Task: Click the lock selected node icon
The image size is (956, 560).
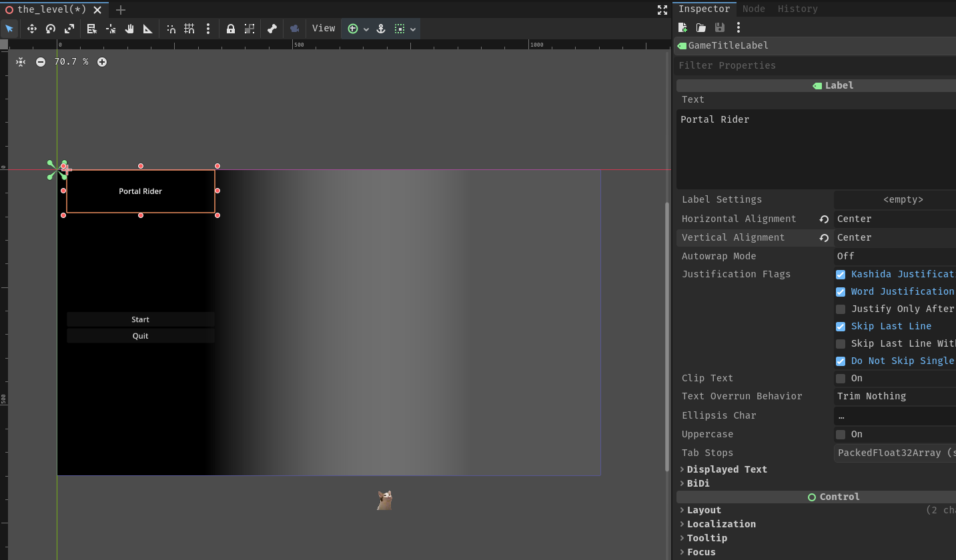Action: tap(231, 29)
